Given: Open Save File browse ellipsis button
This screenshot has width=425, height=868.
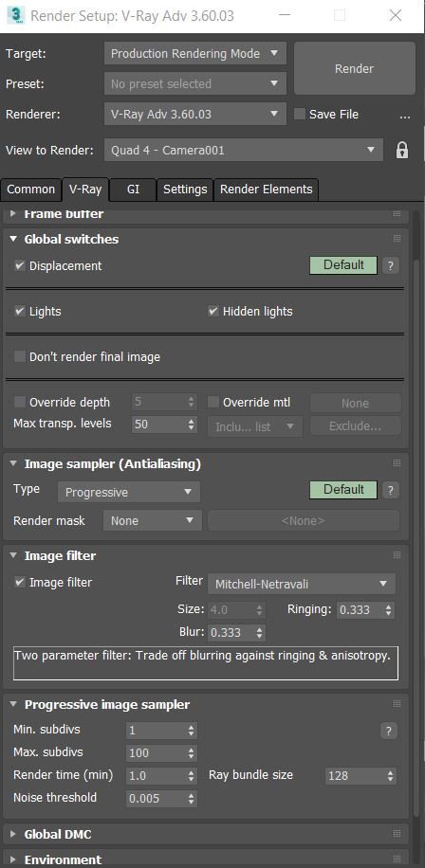Looking at the screenshot, I should (405, 116).
